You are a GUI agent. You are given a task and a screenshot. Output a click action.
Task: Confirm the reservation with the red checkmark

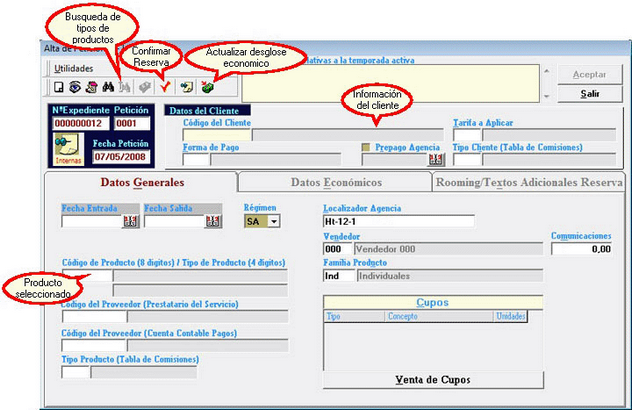[165, 87]
